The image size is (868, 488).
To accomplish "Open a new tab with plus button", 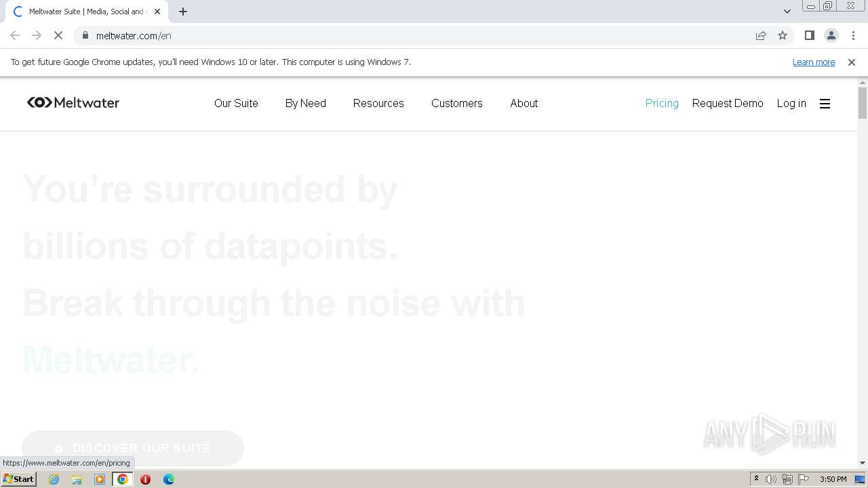I will click(x=183, y=12).
